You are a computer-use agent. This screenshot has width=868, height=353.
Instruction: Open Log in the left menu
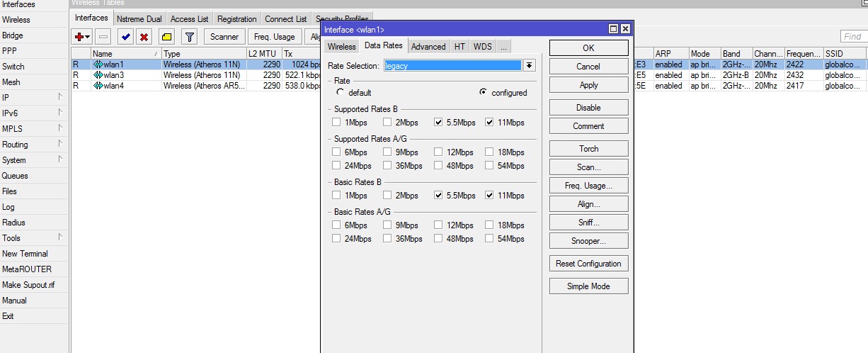tap(8, 207)
